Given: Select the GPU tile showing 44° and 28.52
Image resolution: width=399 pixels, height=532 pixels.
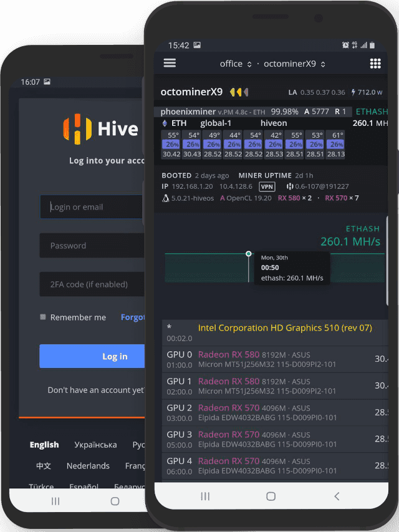Looking at the screenshot, I should (233, 145).
